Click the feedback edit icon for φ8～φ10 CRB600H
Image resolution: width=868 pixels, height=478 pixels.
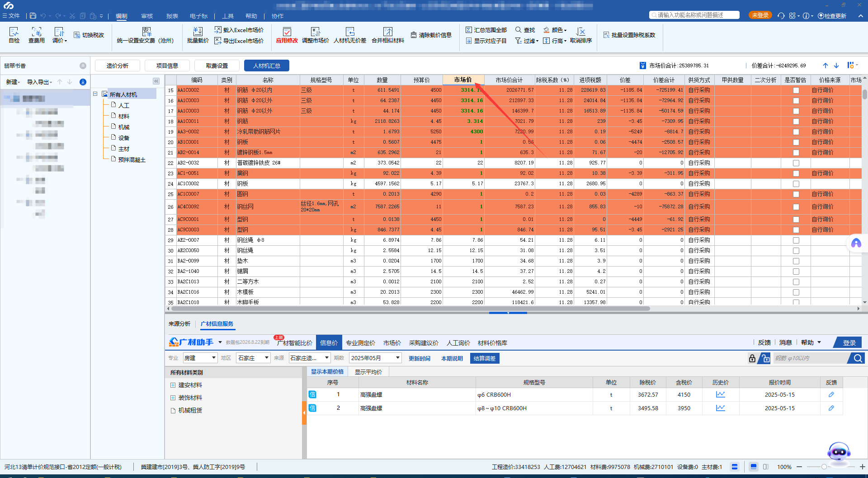click(831, 408)
